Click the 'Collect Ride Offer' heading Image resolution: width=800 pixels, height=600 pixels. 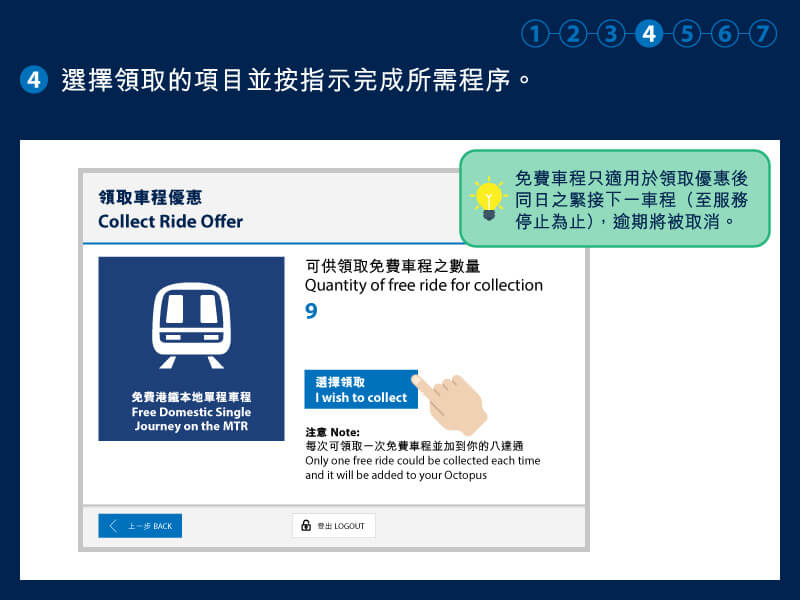(x=170, y=221)
